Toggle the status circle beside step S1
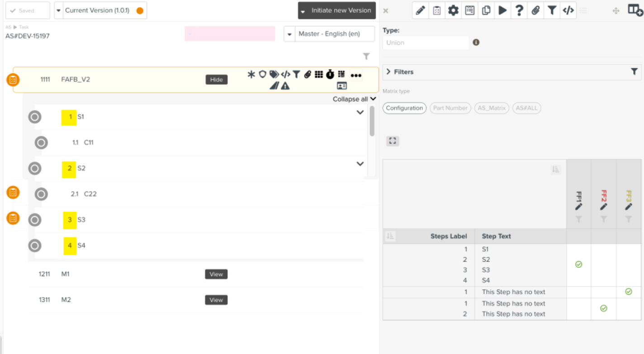The height and width of the screenshot is (354, 644). point(35,117)
